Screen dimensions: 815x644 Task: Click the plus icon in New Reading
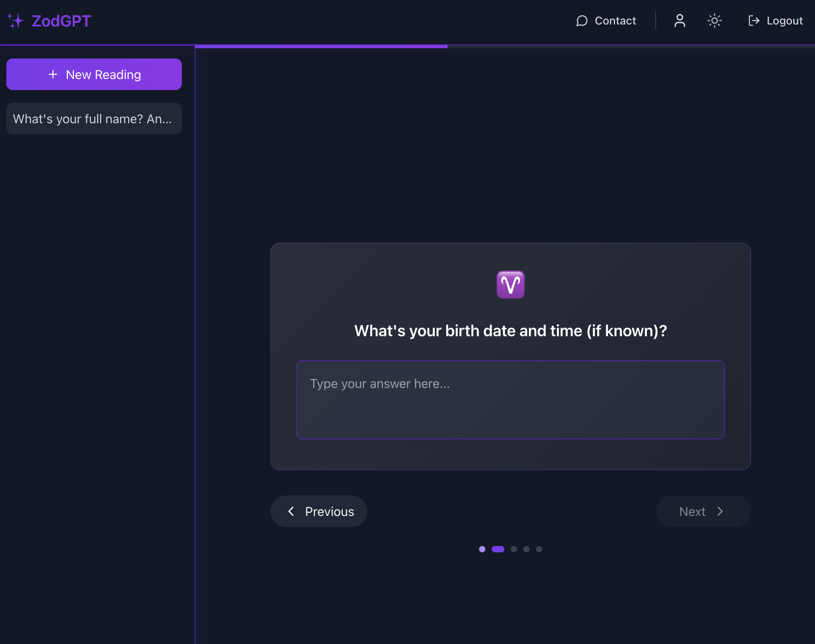pyautogui.click(x=53, y=74)
